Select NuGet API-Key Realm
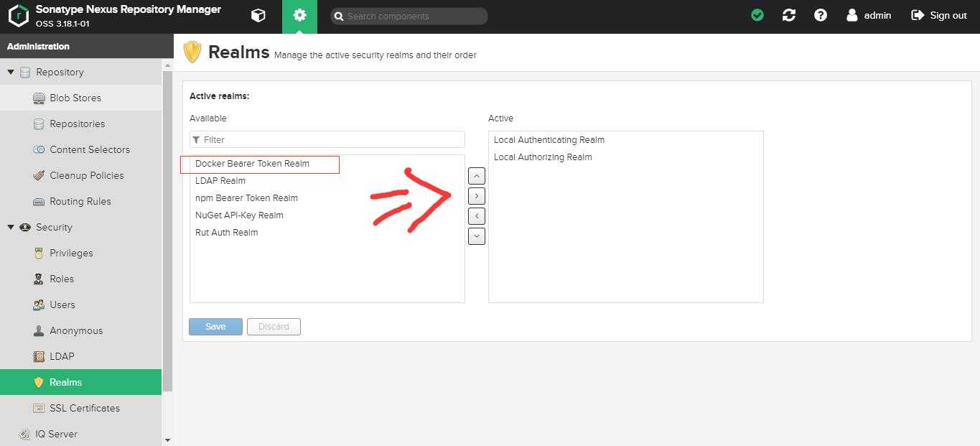Image resolution: width=980 pixels, height=446 pixels. tap(327, 215)
